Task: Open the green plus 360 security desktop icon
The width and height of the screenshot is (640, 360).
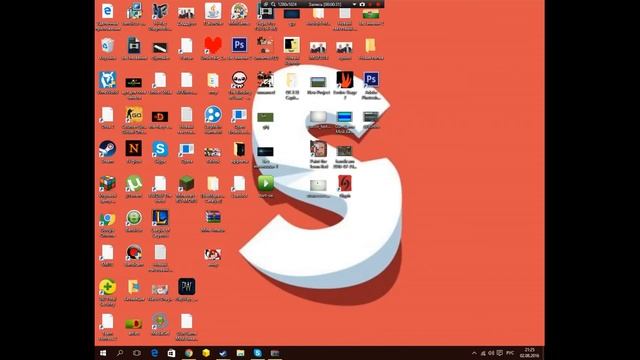Action: click(x=107, y=287)
